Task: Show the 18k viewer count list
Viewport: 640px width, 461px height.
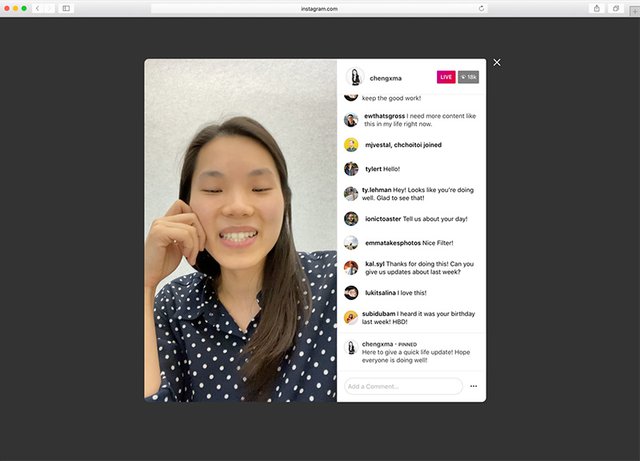Action: click(x=468, y=77)
